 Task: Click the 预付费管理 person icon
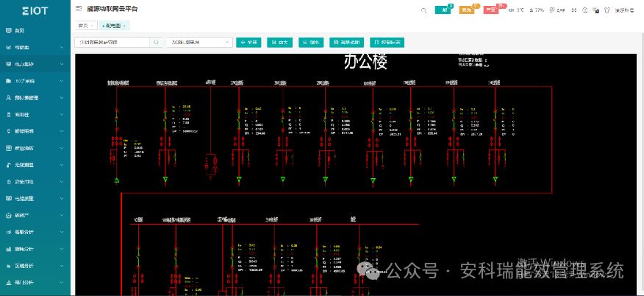coord(9,98)
